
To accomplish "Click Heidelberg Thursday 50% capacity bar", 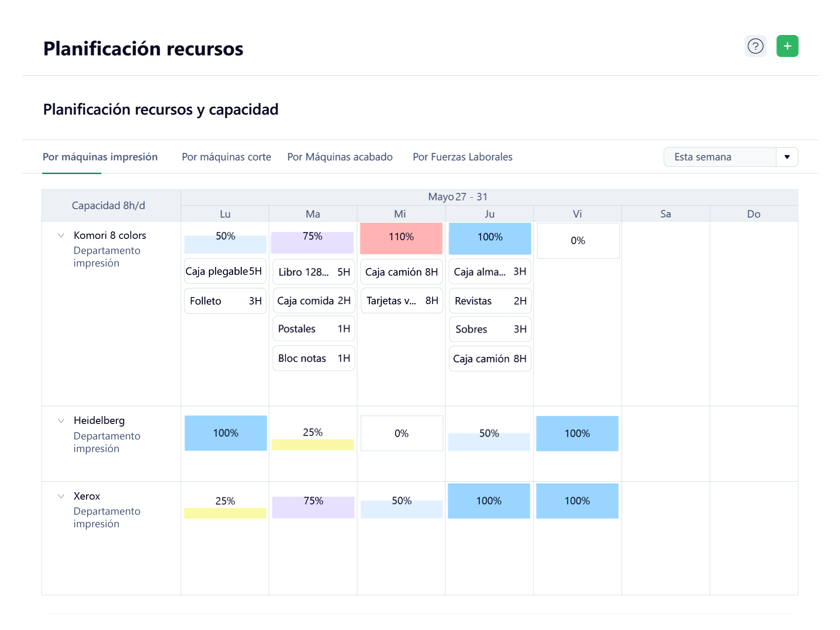I will pos(489,442).
